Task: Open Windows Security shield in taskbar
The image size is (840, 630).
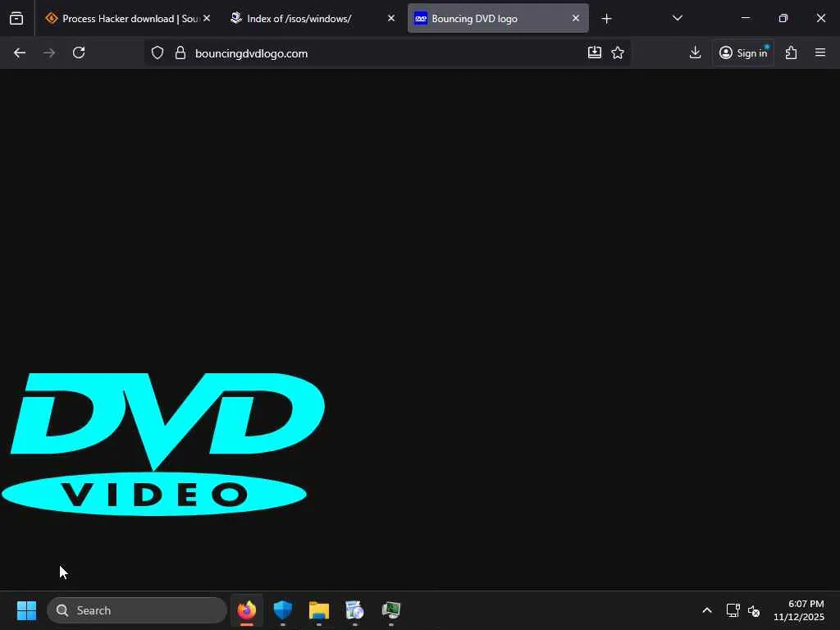Action: [282, 610]
